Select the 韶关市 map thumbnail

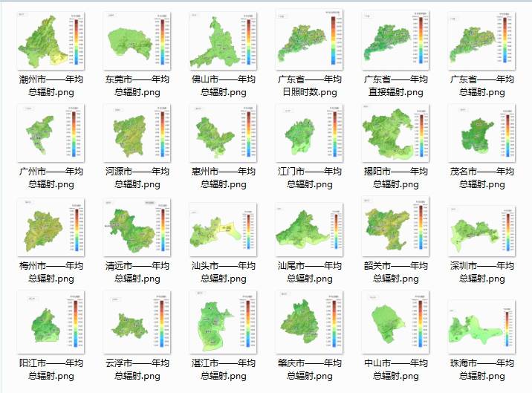tap(396, 227)
